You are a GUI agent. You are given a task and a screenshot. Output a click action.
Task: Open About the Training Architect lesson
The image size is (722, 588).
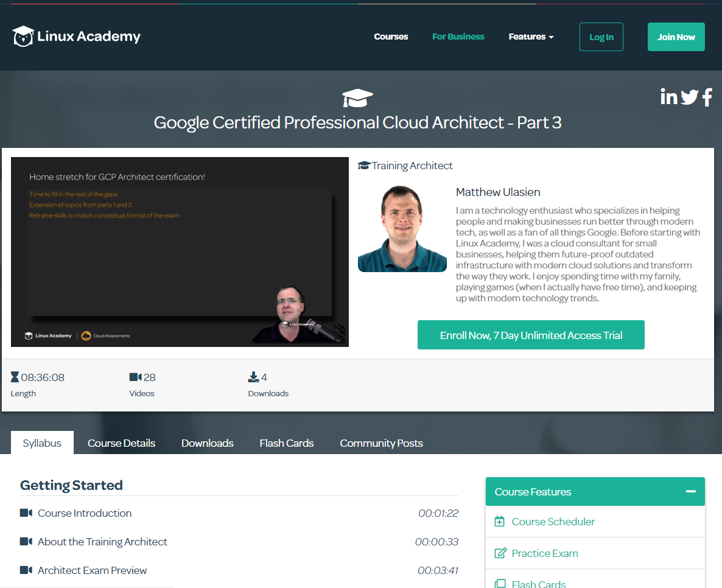click(102, 542)
